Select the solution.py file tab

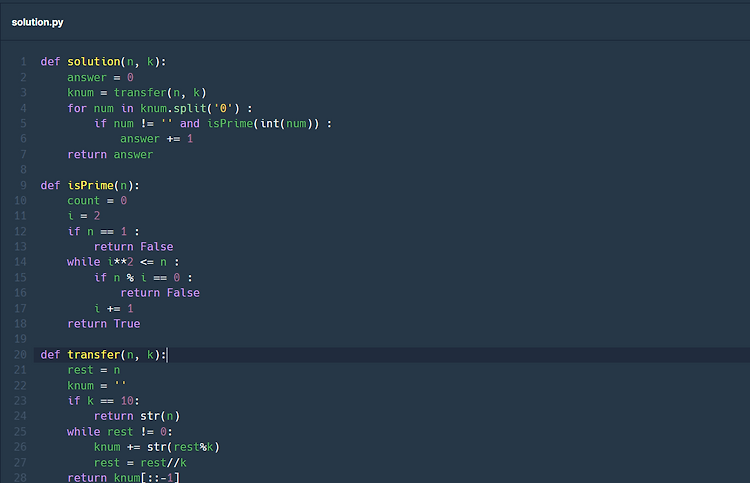37,22
